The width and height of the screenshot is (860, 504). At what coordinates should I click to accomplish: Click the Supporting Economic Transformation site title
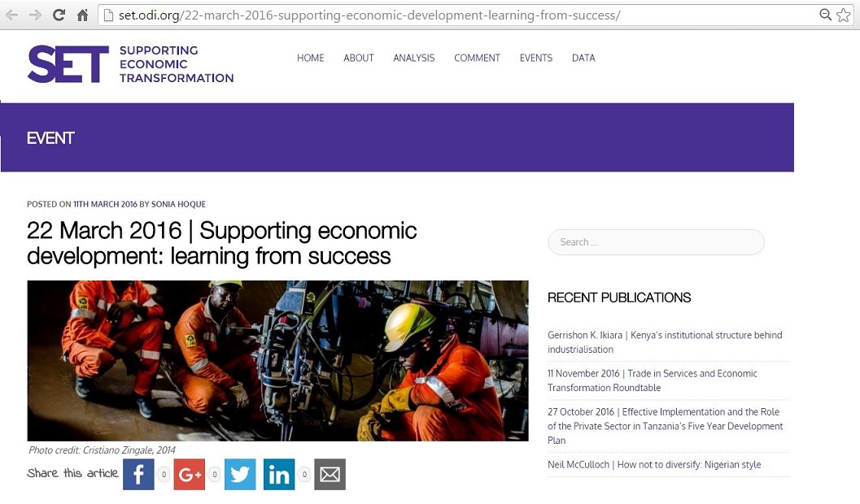coord(177,64)
